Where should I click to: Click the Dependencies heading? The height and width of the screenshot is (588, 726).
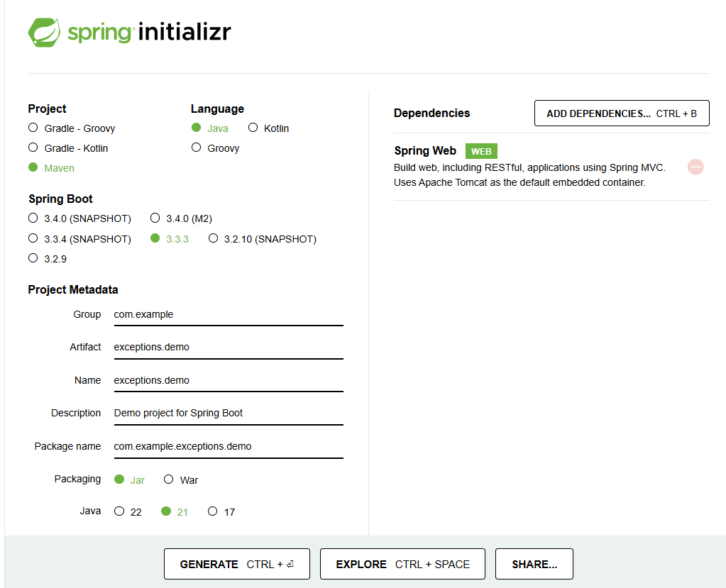pyautogui.click(x=431, y=113)
